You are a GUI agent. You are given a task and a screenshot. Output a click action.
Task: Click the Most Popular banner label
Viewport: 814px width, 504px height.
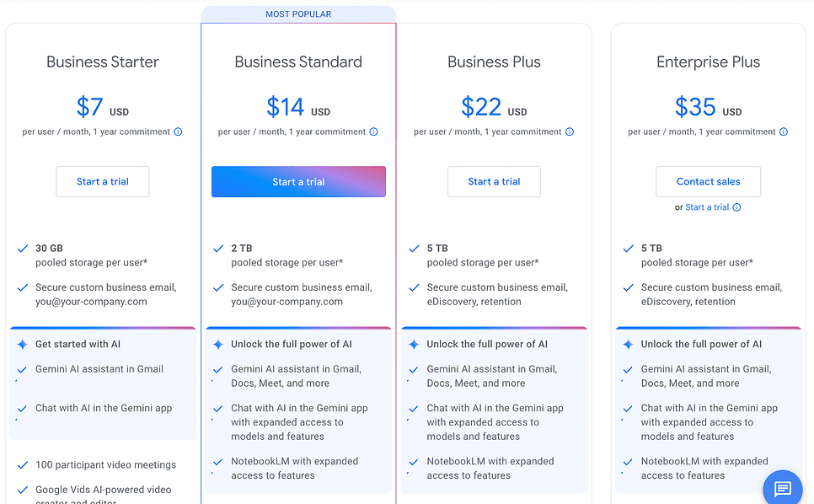pyautogui.click(x=298, y=14)
